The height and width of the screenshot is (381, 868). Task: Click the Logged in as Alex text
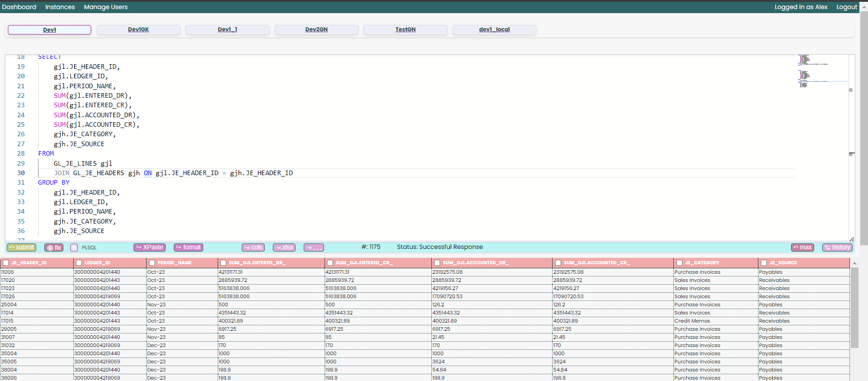pos(801,7)
